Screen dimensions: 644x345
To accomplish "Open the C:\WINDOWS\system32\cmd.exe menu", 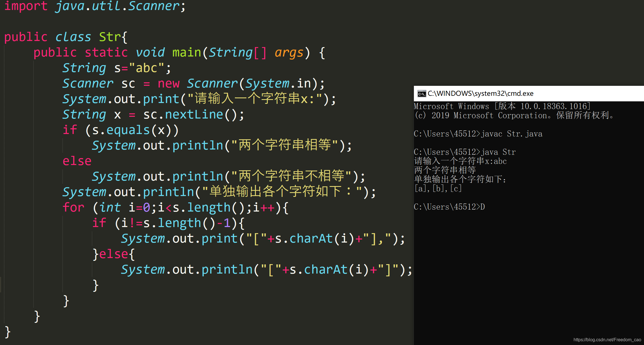I will (x=421, y=94).
